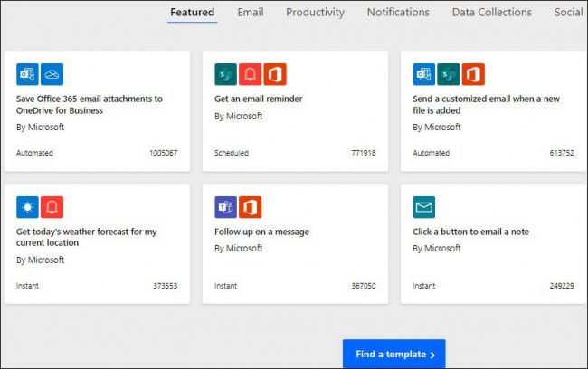The height and width of the screenshot is (369, 588).
Task: Click the Outlook icon on OneDrive attachments card
Action: (x=28, y=74)
